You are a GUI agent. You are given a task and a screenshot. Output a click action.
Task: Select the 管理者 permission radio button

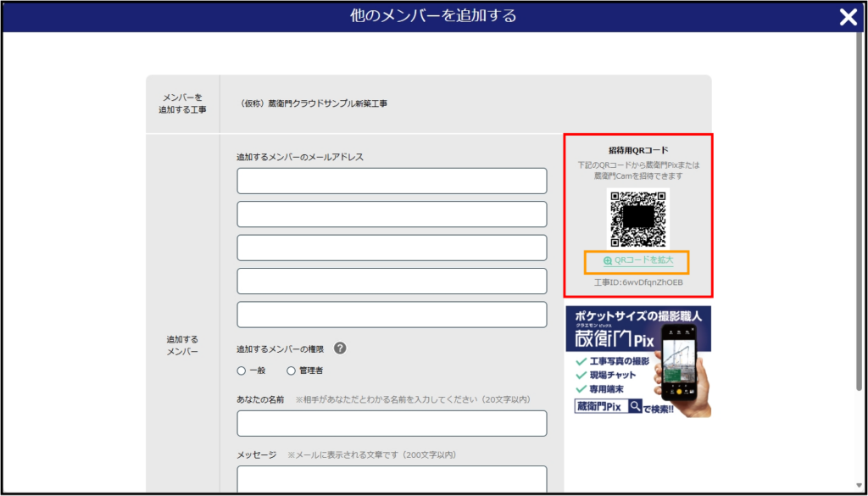pyautogui.click(x=292, y=371)
